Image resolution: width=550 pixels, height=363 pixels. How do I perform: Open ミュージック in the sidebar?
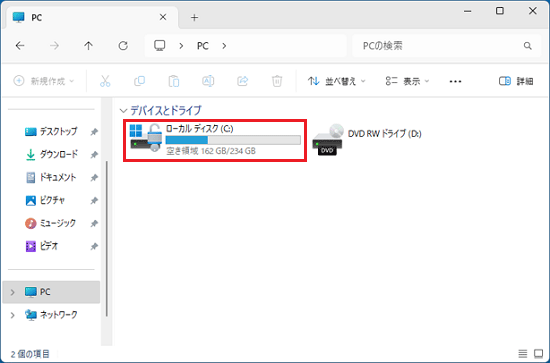51,223
